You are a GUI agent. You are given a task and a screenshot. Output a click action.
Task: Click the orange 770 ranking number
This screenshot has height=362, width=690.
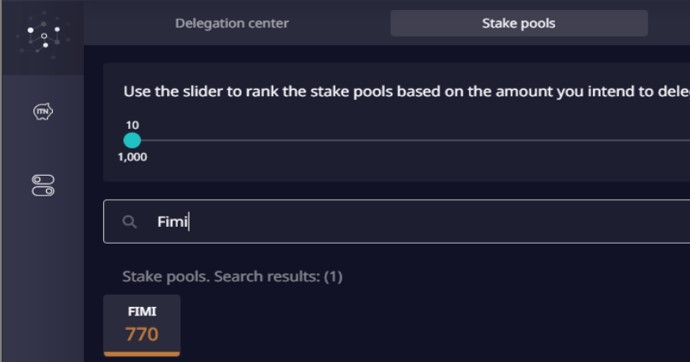pos(142,334)
